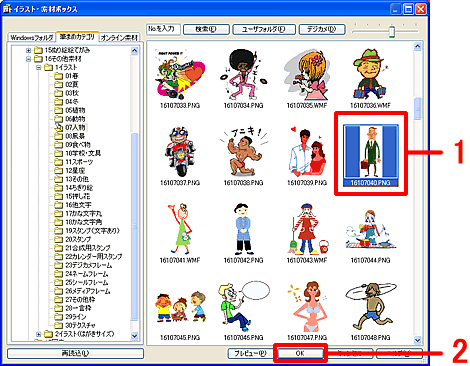Open the 12星座 folder icon
Image resolution: width=470 pixels, height=366 pixels.
(58, 171)
